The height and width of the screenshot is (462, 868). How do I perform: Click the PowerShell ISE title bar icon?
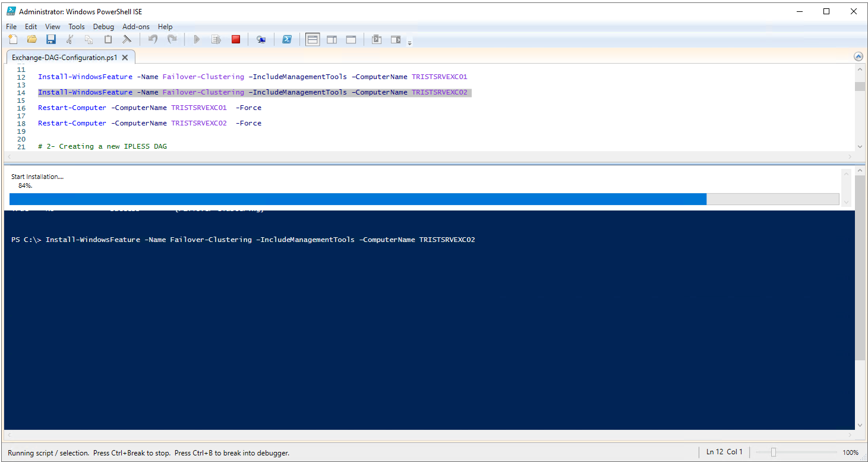coord(11,11)
